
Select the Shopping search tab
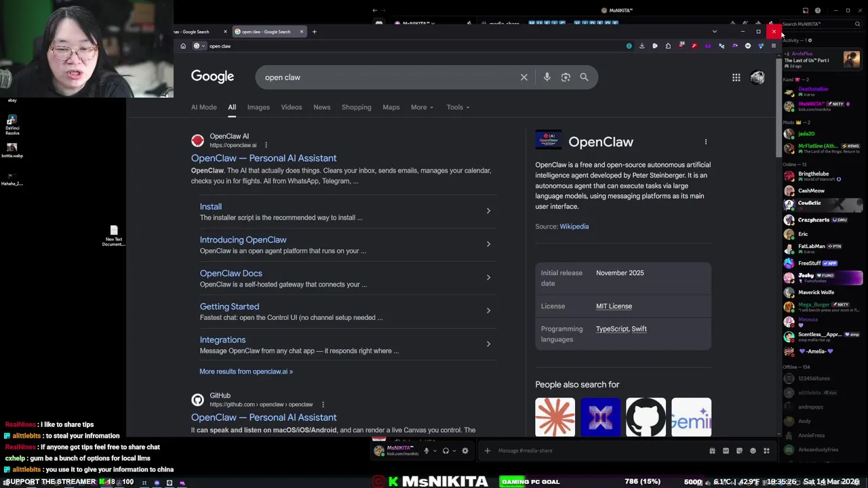tap(356, 107)
